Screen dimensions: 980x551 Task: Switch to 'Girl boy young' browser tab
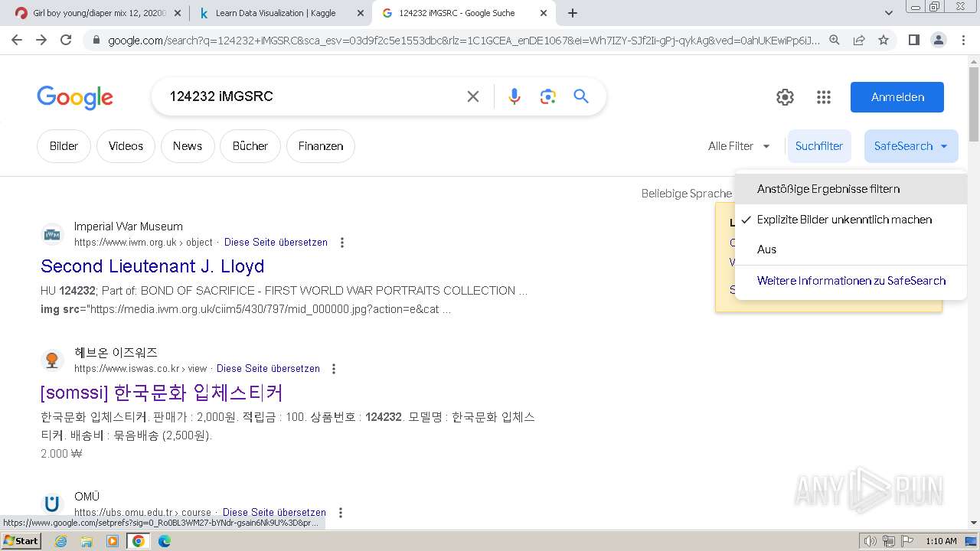click(x=98, y=13)
